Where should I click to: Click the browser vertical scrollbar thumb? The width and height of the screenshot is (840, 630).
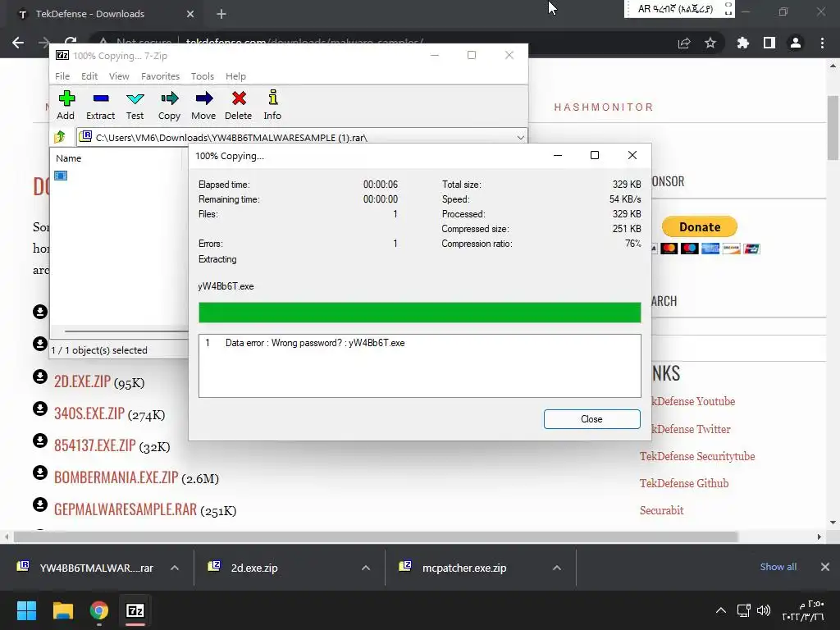(x=833, y=127)
